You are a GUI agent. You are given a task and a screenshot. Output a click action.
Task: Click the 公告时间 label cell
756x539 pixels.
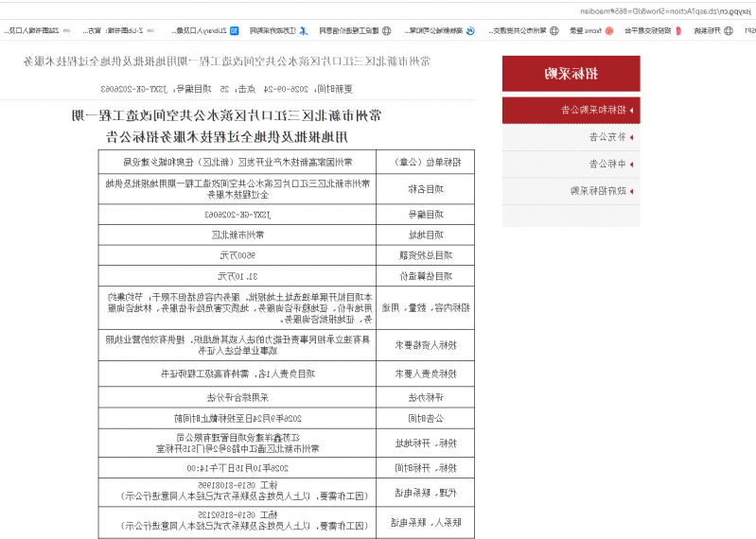click(425, 419)
